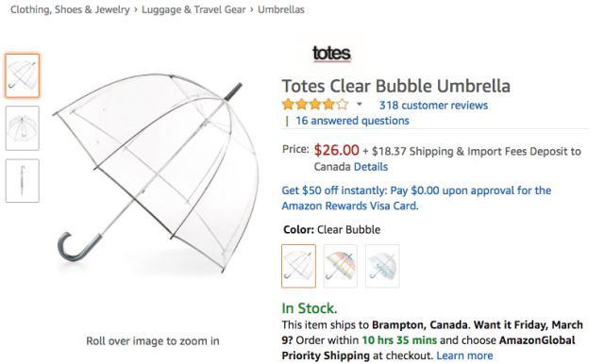Choose the blue patterned umbrella swatch

[382, 266]
